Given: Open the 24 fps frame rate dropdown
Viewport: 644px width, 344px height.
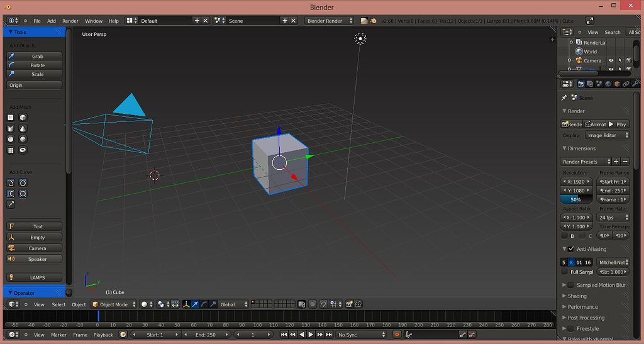Looking at the screenshot, I should click(613, 218).
